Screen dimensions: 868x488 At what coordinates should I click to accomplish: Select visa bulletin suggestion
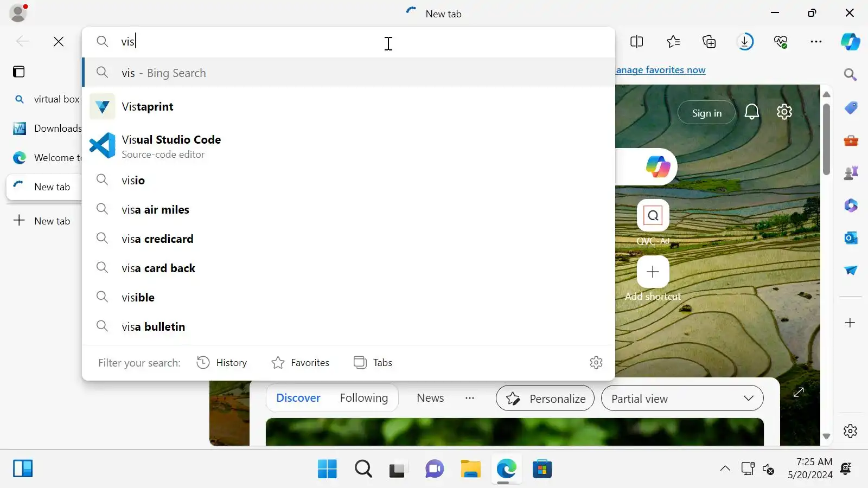348,326
